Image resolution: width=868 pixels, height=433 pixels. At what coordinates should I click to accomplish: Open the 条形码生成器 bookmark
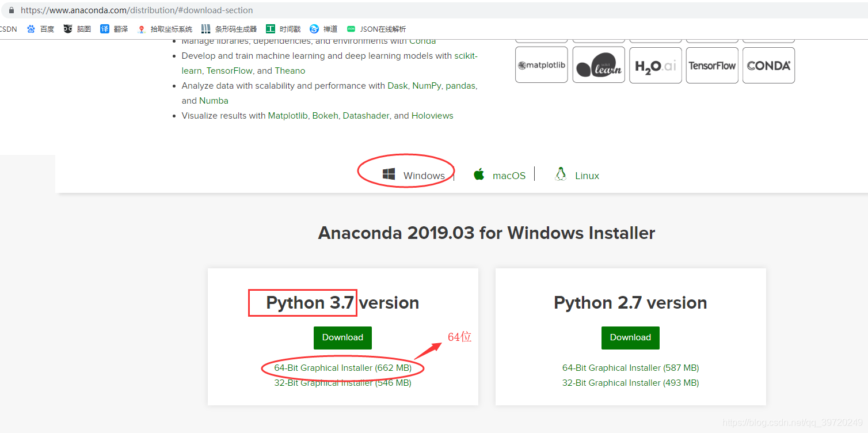click(x=229, y=29)
